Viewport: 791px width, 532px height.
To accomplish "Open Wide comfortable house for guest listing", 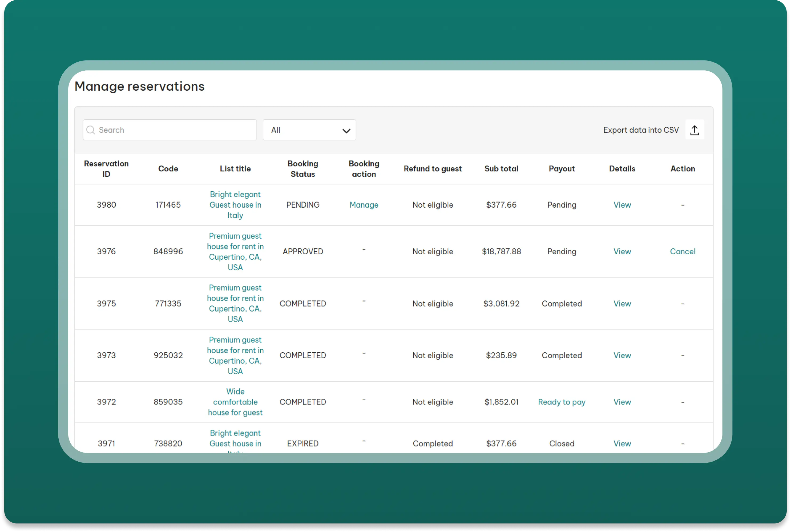I will click(235, 402).
